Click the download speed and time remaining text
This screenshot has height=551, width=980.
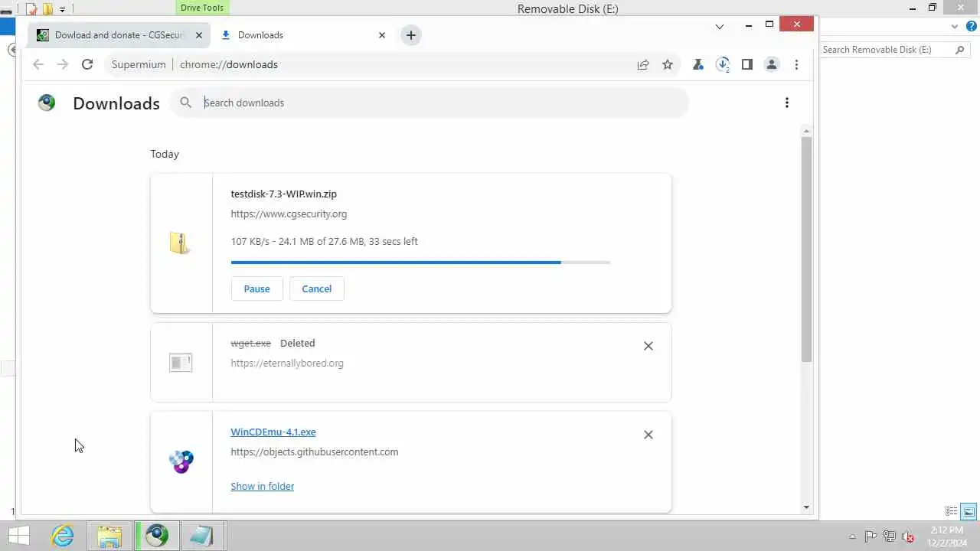(324, 241)
